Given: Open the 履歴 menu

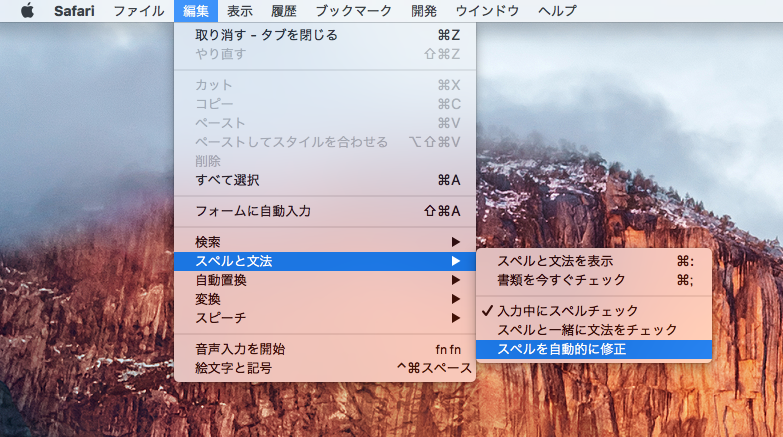Looking at the screenshot, I should [284, 10].
